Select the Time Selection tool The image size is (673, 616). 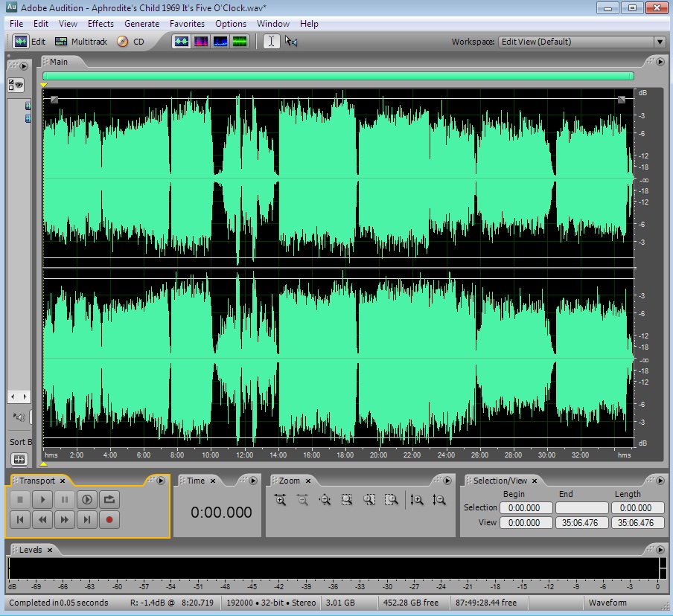[x=271, y=42]
